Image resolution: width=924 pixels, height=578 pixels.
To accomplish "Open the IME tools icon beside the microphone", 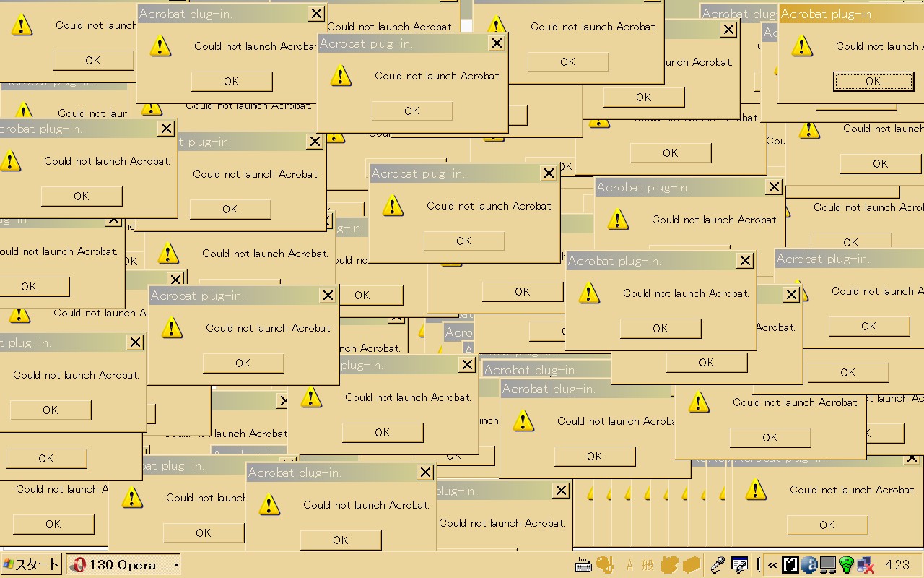I will tap(739, 565).
